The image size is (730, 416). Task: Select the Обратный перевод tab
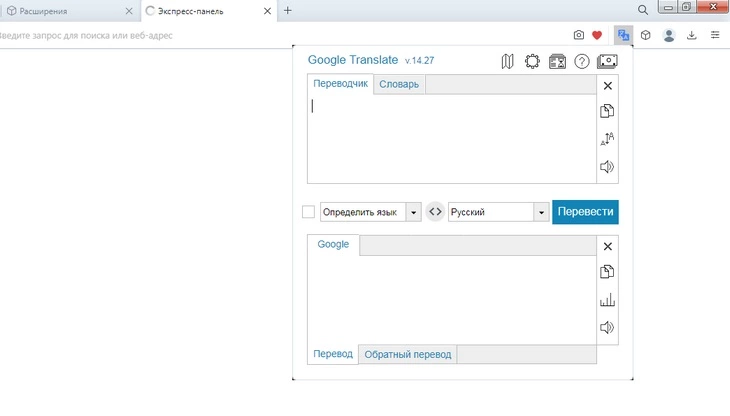pyautogui.click(x=408, y=355)
